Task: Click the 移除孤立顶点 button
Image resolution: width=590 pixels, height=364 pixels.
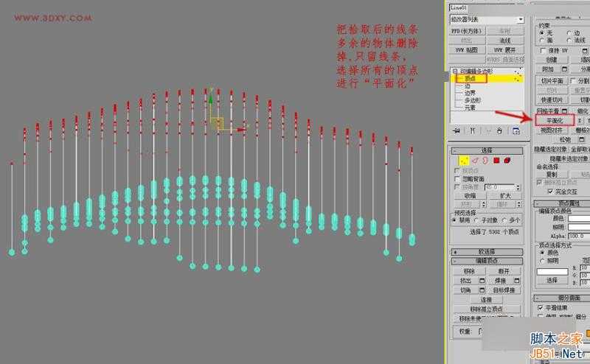Action: pos(487,309)
